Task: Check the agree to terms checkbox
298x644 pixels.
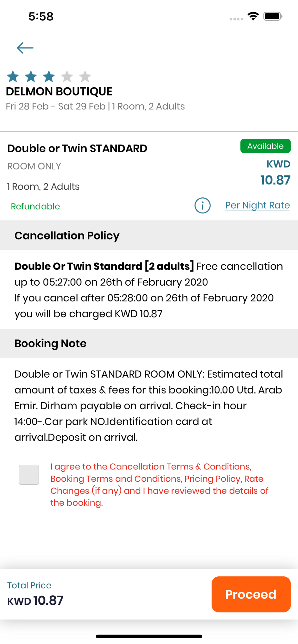Action: [29, 475]
